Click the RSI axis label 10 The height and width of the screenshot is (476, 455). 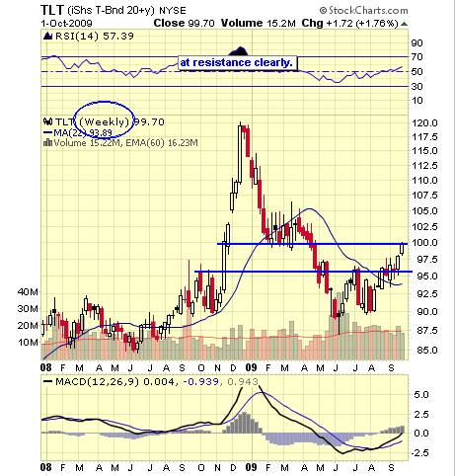pyautogui.click(x=417, y=101)
